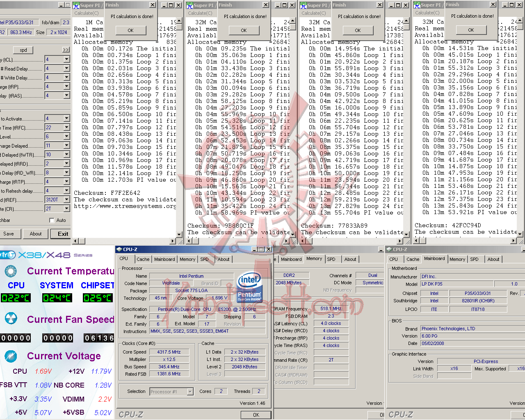Open the Write Delay dropdown
The height and width of the screenshot is (420, 525).
click(x=66, y=78)
